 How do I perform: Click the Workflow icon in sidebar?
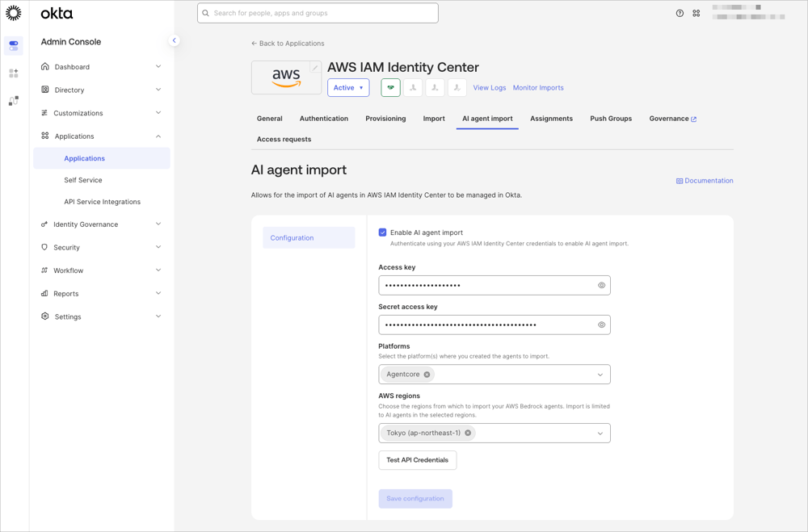click(x=44, y=270)
